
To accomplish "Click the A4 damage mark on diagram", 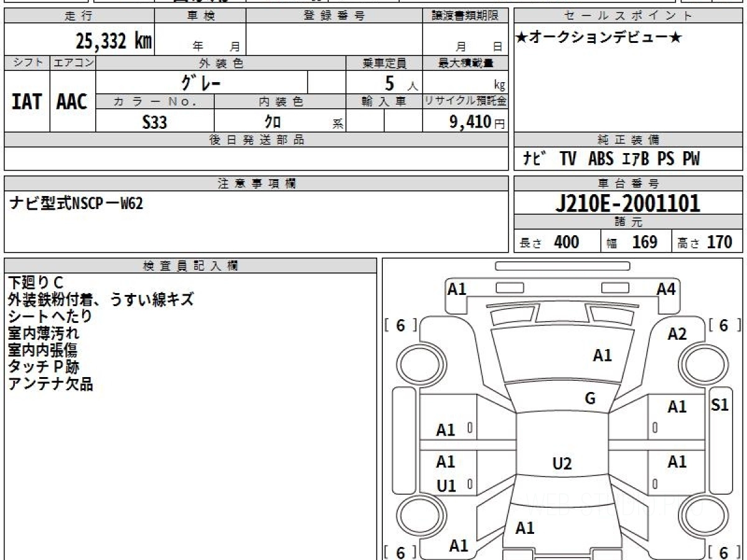I will pyautogui.click(x=666, y=289).
